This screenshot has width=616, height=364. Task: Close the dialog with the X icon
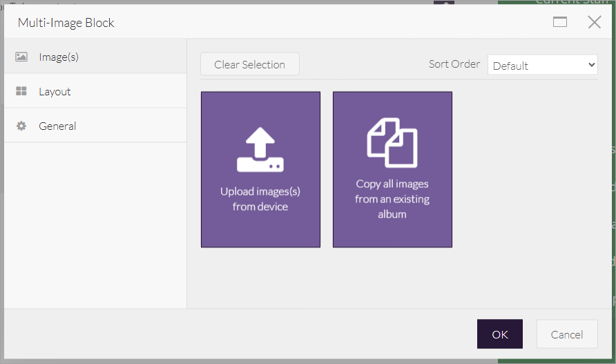tap(594, 22)
